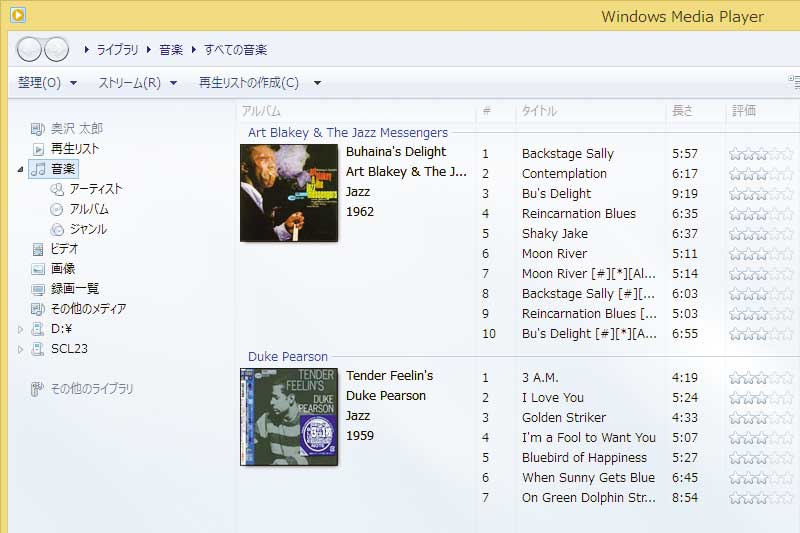Select the track When Sunny Gets Blue
This screenshot has width=800, height=533.
point(588,477)
